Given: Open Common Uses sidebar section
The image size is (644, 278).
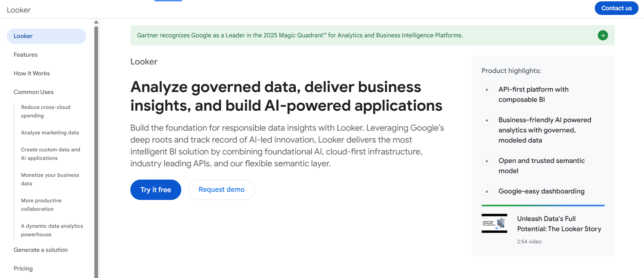Looking at the screenshot, I should (34, 92).
